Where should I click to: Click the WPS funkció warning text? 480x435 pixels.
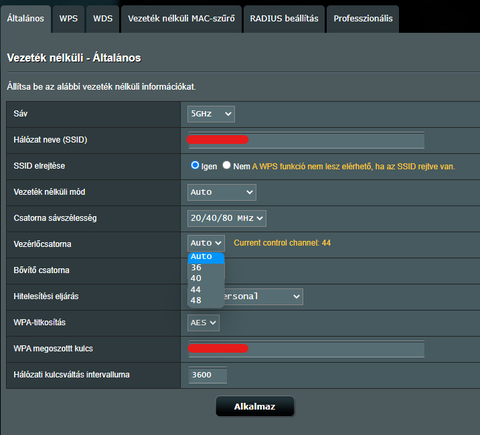(x=353, y=166)
